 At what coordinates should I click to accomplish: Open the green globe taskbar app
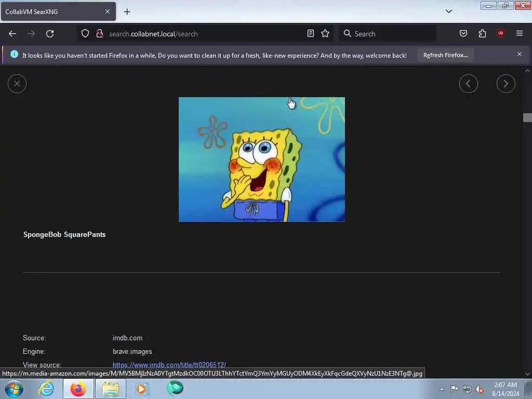[x=175, y=388]
